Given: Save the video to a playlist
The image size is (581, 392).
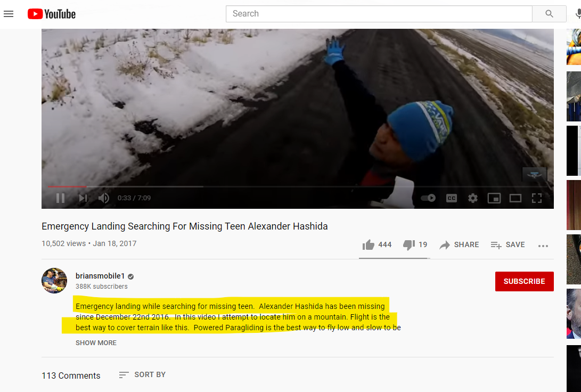Looking at the screenshot, I should click(508, 244).
